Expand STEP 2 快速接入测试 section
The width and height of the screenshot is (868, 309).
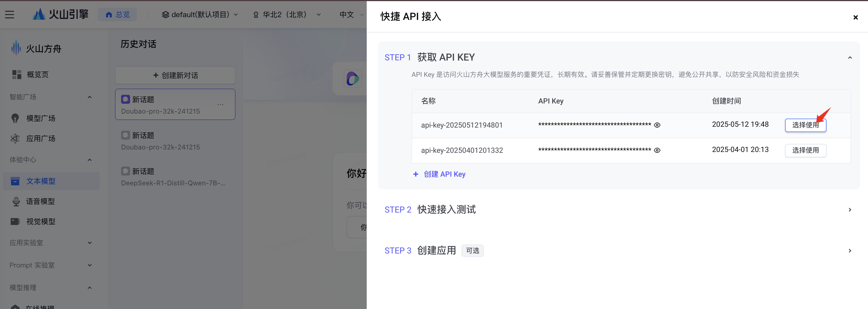(849, 209)
